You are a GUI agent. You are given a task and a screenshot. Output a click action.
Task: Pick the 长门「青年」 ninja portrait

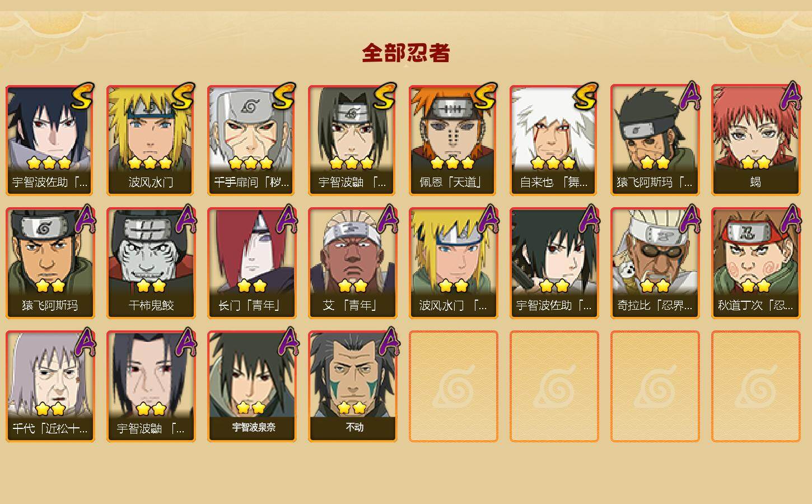pos(251,263)
